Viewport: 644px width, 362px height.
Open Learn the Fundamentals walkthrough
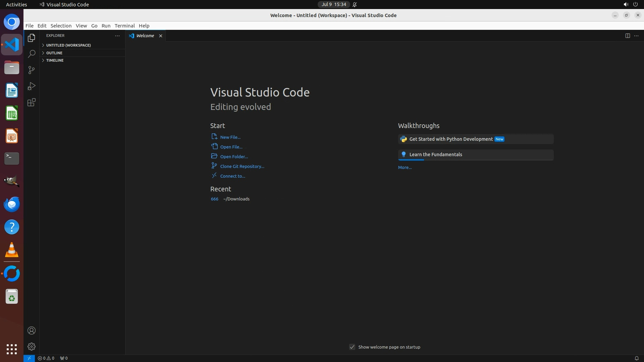click(436, 155)
